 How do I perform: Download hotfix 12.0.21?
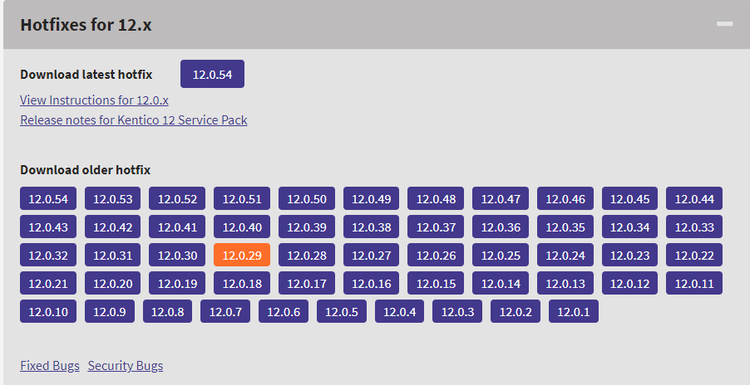tap(48, 283)
